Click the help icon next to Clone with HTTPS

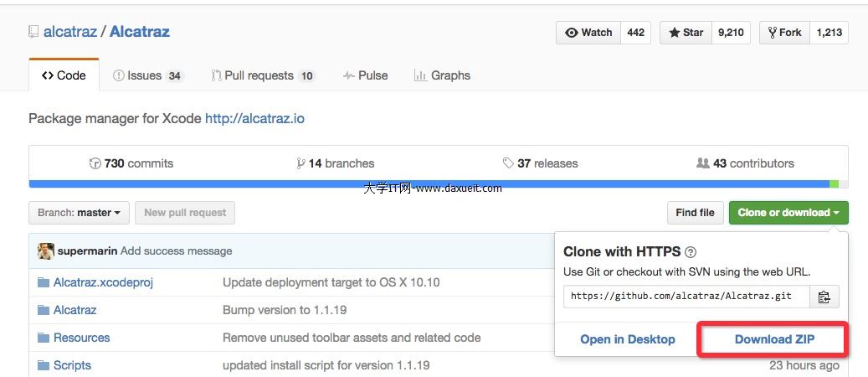coord(690,251)
